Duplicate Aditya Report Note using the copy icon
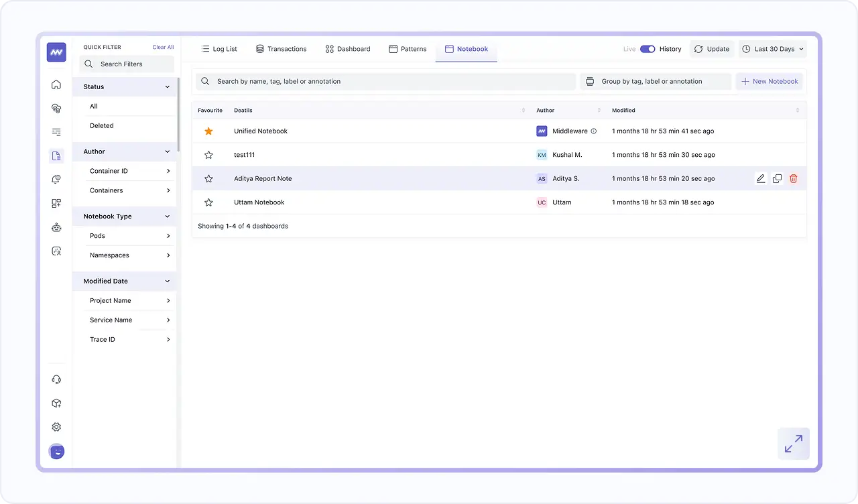 [x=777, y=178]
